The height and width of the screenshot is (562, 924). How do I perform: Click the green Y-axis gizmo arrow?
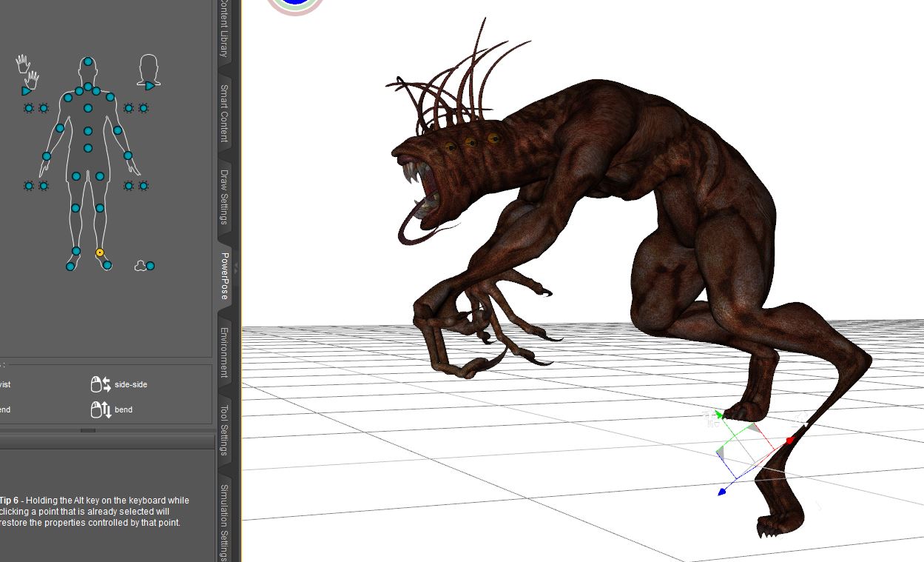[719, 415]
